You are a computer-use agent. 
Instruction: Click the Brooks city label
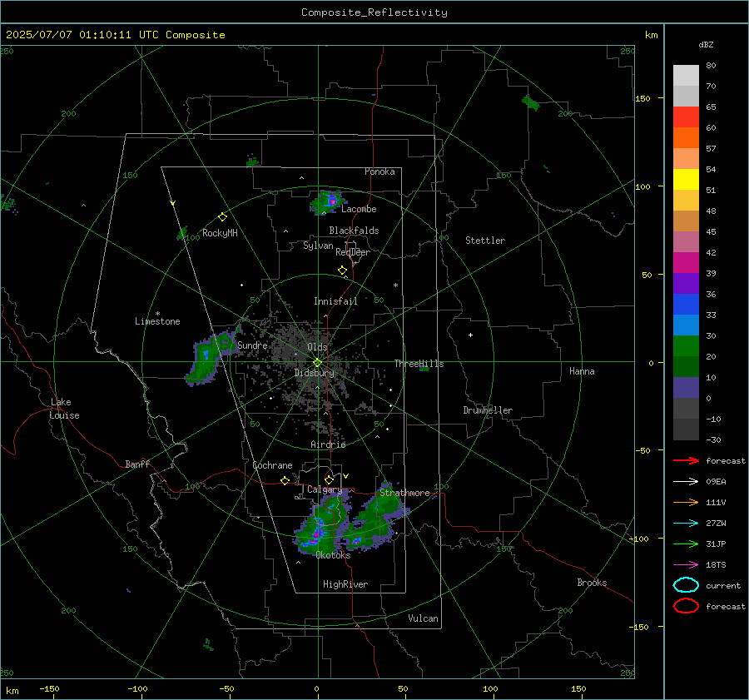tap(592, 583)
